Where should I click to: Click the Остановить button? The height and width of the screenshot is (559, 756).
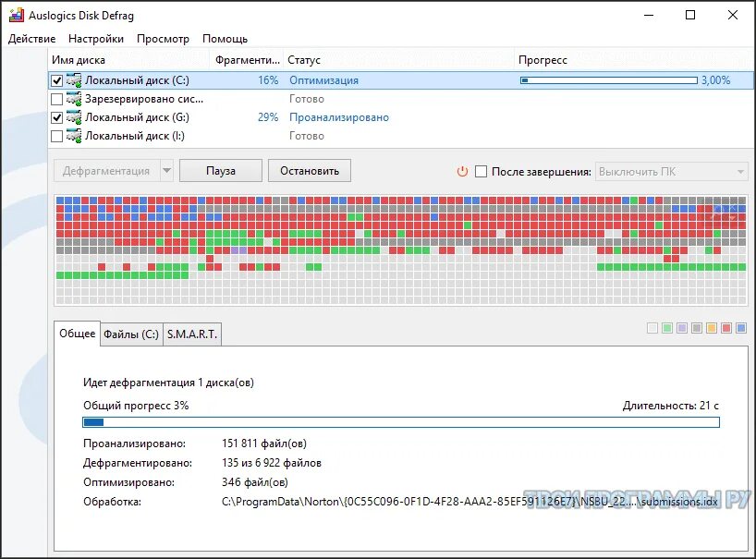[310, 171]
